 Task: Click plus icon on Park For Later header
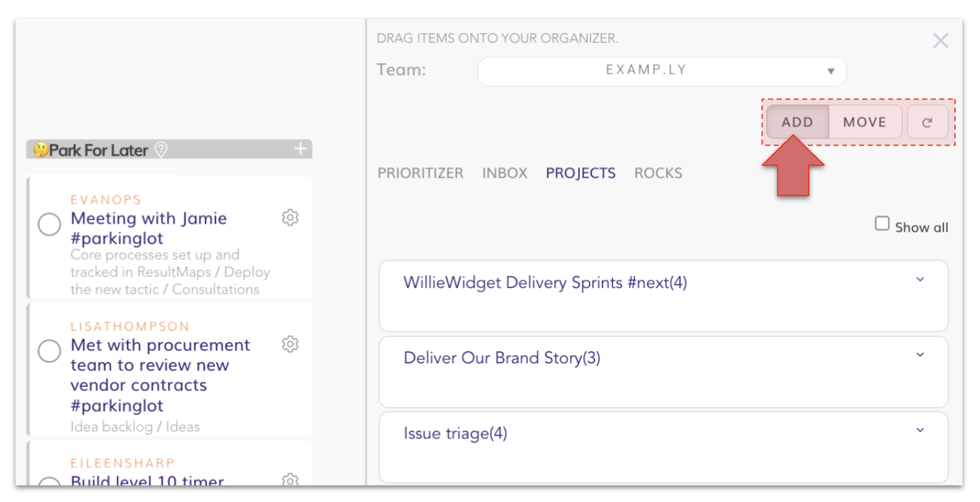(x=301, y=149)
